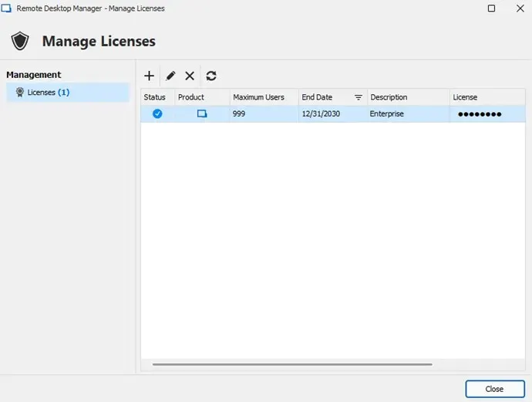The image size is (532, 402).
Task: Sort by the Description column header
Action: pos(409,97)
